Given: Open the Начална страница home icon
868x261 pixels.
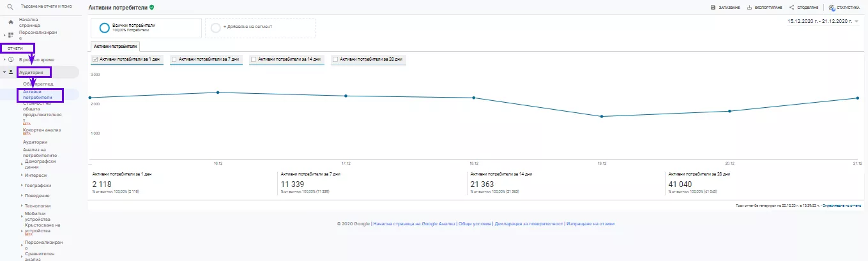Looking at the screenshot, I should click(x=11, y=22).
